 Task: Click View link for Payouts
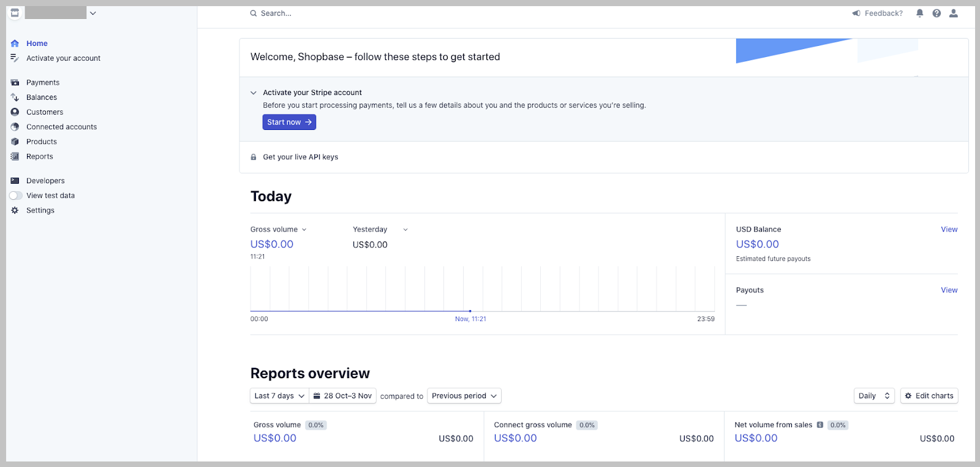[949, 290]
